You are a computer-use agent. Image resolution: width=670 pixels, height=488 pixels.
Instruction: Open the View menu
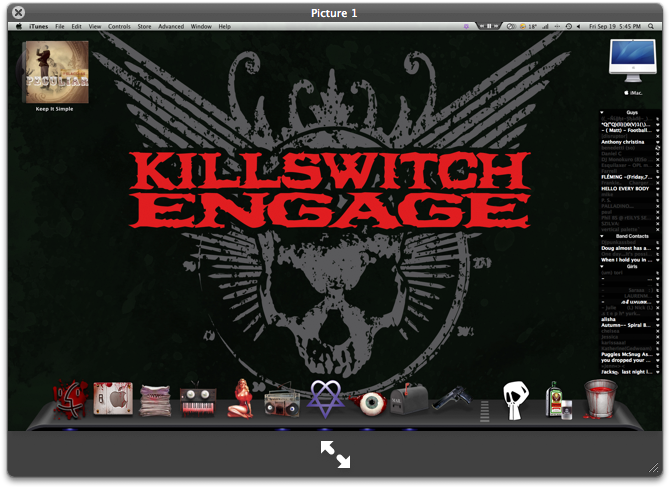95,26
